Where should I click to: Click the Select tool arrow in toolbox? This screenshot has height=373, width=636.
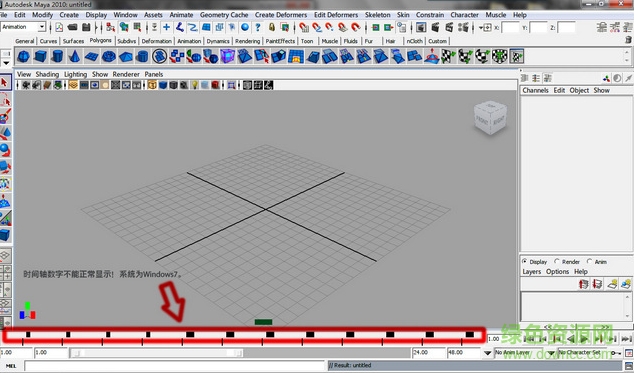click(x=5, y=83)
